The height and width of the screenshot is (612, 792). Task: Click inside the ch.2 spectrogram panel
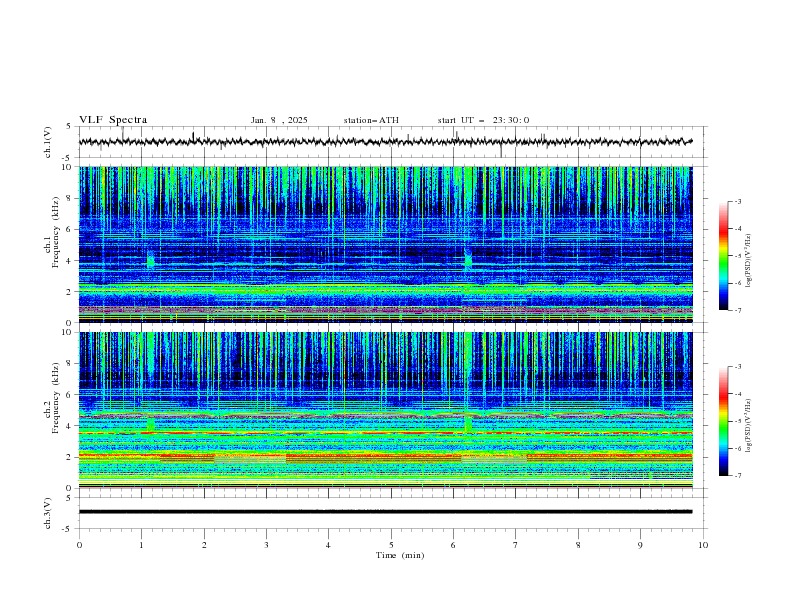coord(386,410)
